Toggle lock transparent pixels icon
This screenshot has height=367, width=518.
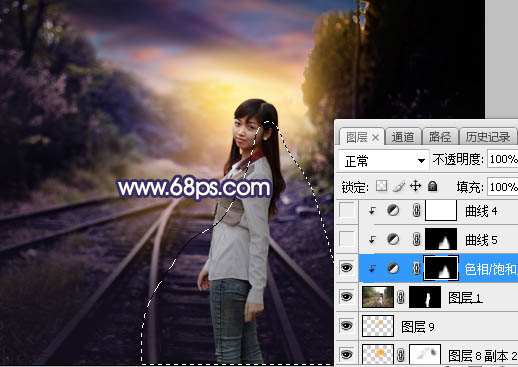tap(381, 186)
